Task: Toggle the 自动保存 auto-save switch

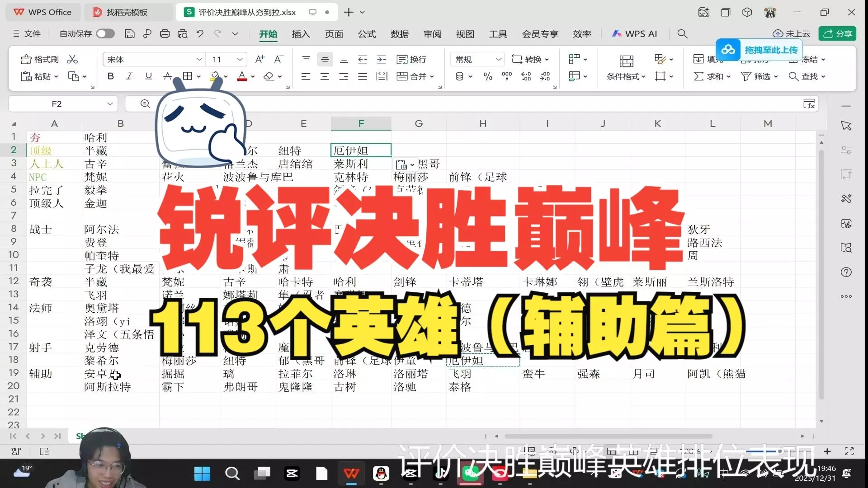Action: [105, 34]
